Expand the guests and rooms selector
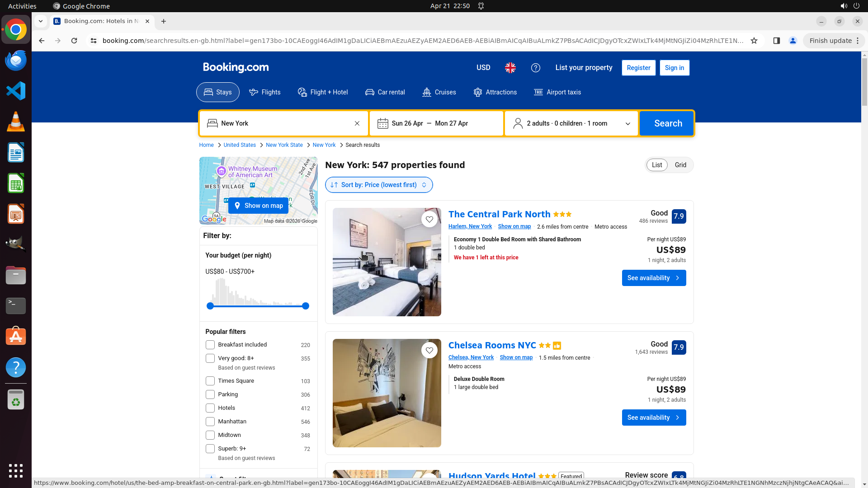The image size is (868, 488). (x=571, y=123)
